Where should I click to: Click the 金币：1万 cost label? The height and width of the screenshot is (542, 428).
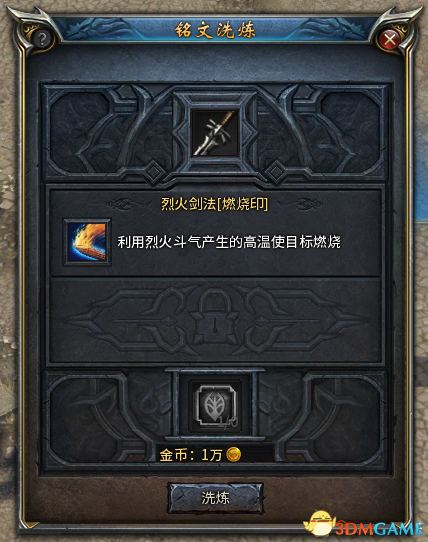click(190, 455)
